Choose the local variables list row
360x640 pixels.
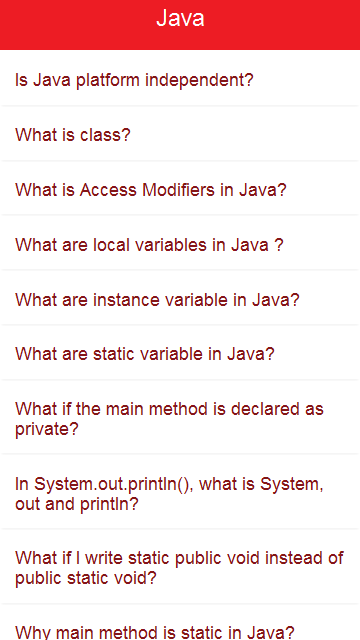[180, 243]
